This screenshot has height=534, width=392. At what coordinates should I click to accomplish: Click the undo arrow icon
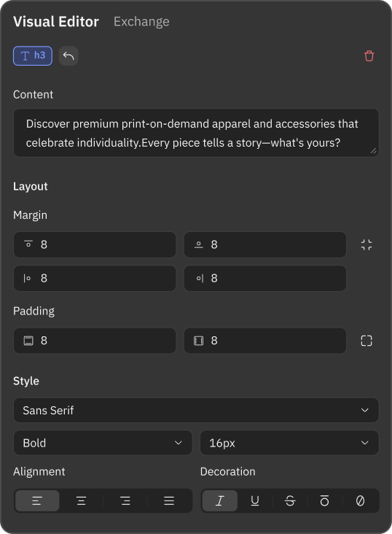click(x=68, y=56)
